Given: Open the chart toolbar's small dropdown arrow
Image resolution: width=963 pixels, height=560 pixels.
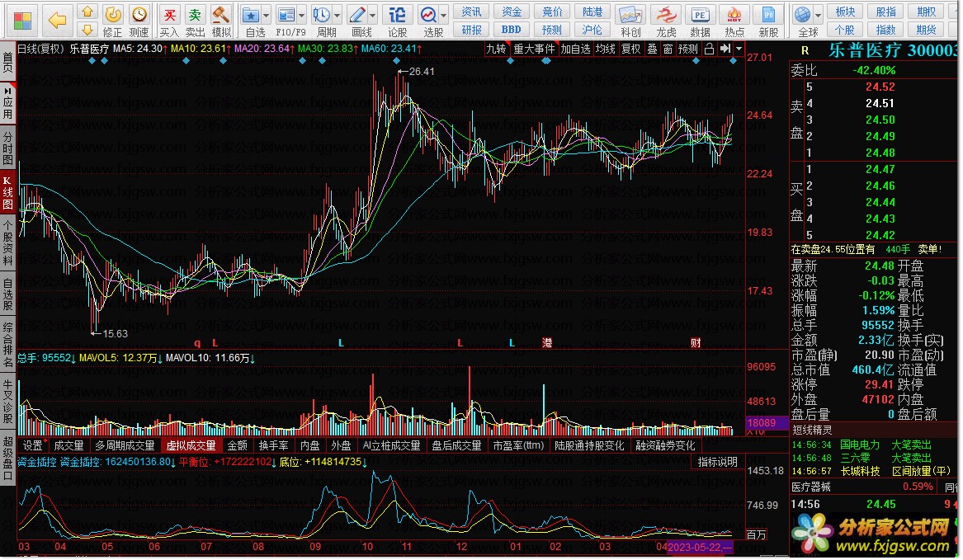Looking at the screenshot, I should (739, 49).
